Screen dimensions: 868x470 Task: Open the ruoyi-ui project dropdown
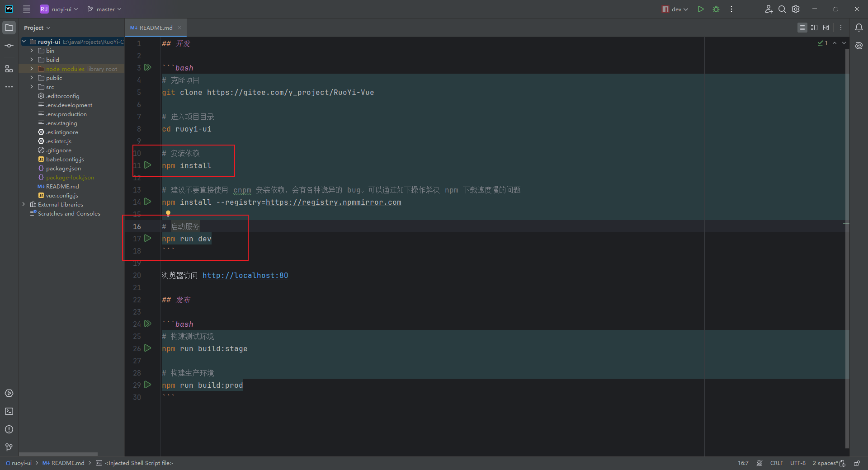click(x=59, y=9)
